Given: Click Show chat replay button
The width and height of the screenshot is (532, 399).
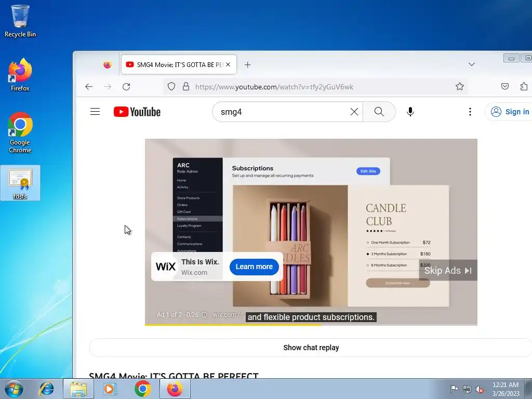Looking at the screenshot, I should (x=311, y=348).
